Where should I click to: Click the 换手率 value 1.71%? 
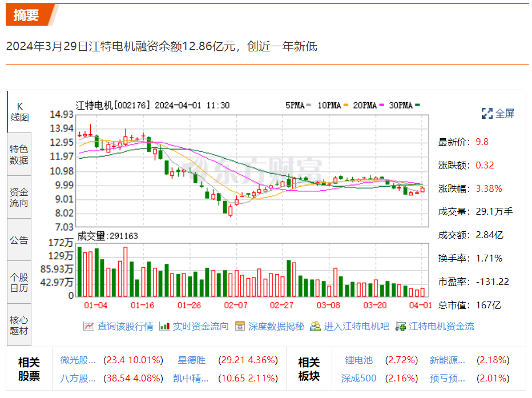[489, 259]
